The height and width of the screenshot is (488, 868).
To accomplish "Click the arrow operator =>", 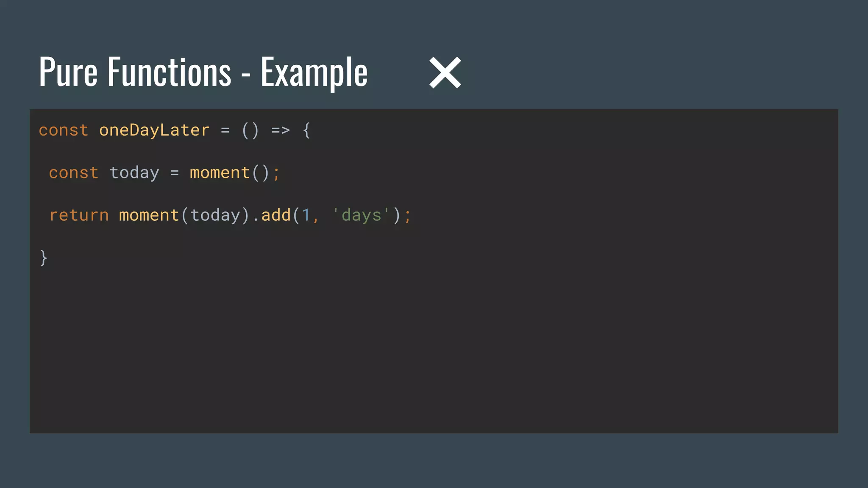I will click(x=280, y=130).
